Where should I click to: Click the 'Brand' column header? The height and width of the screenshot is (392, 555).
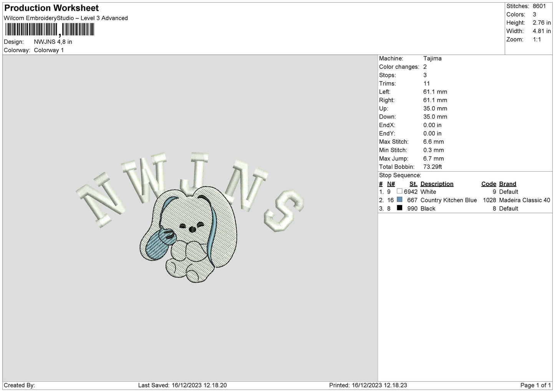[x=507, y=184]
